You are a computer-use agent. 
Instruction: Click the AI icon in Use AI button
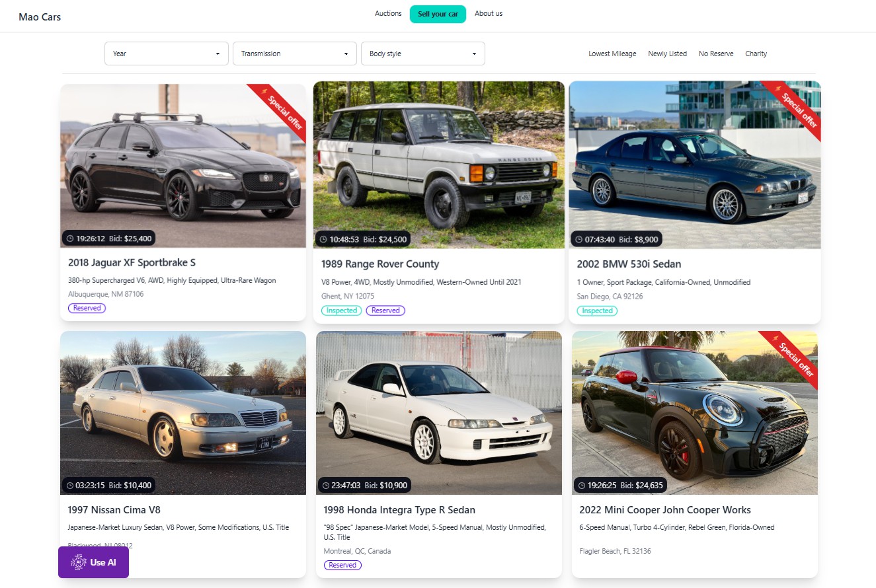(79, 562)
